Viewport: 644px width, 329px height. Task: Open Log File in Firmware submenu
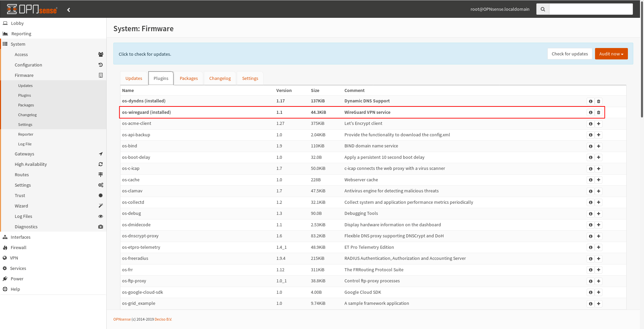click(25, 144)
